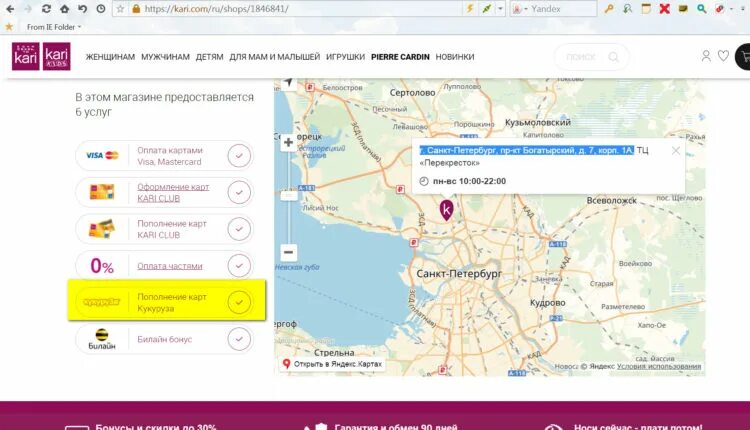Viewport: 750px width, 430px height.
Task: Toggle checkmark for Билайн бонус
Action: [x=239, y=339]
